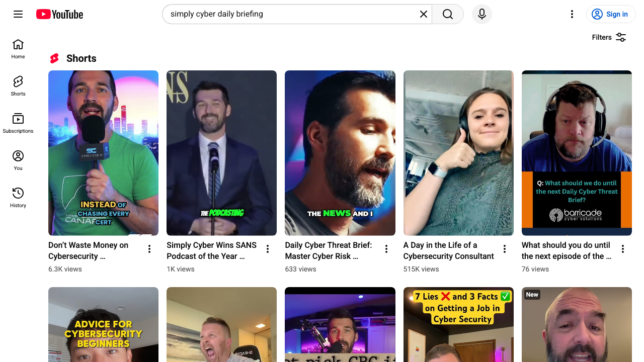644x362 pixels.
Task: Click the "6.3K views" text
Action: (x=65, y=269)
